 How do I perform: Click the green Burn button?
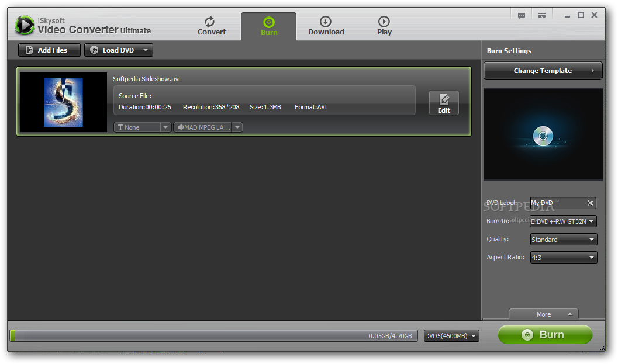coord(545,335)
